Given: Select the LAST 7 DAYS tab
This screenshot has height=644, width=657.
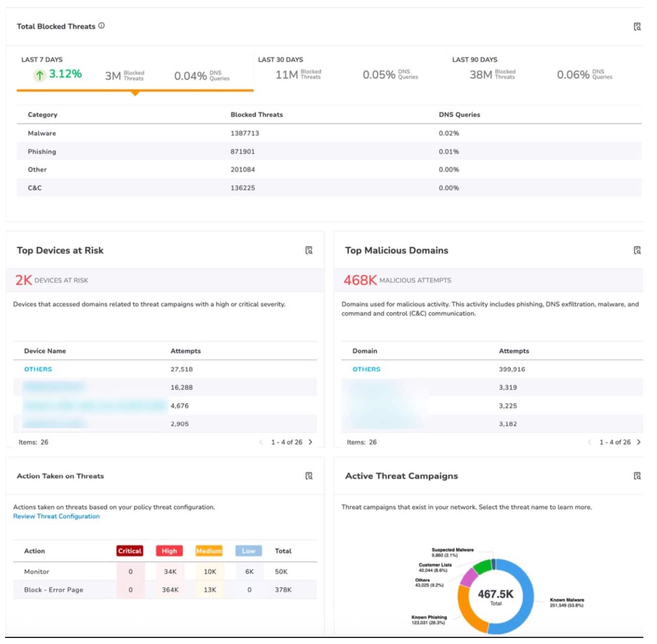Looking at the screenshot, I should [42, 60].
